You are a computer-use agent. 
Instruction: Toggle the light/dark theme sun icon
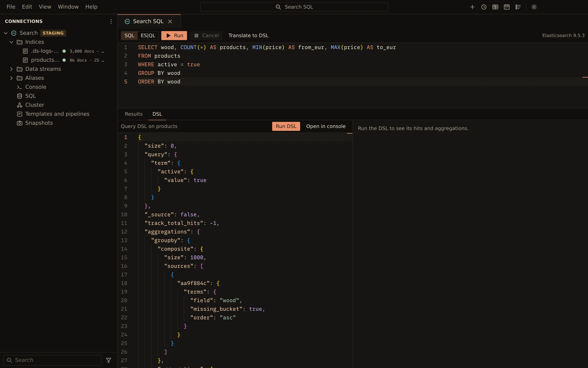click(534, 7)
